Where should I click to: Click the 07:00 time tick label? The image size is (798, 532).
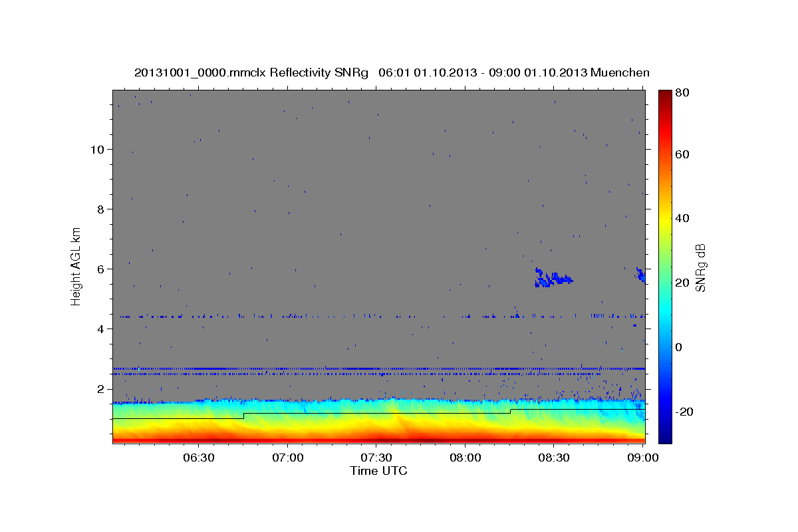288,458
